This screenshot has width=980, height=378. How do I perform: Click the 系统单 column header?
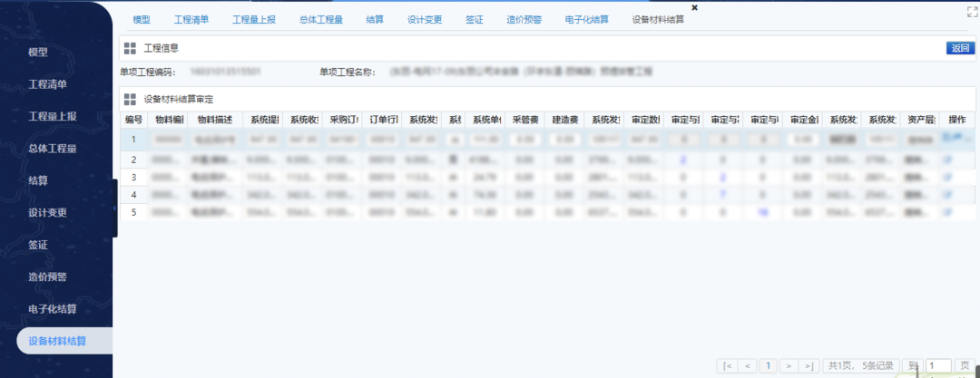tap(485, 120)
